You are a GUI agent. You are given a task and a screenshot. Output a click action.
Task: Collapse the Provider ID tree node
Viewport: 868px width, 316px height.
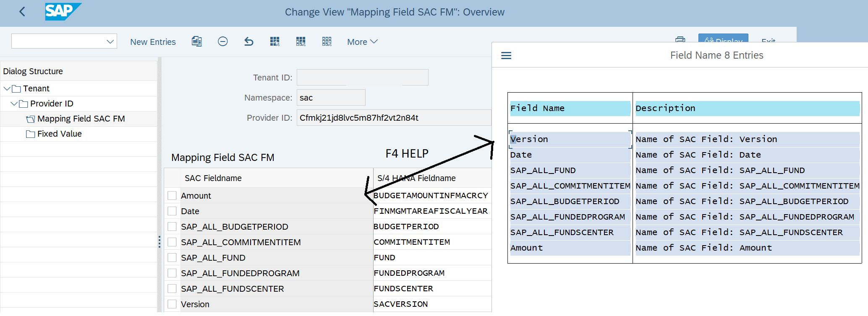coord(14,104)
